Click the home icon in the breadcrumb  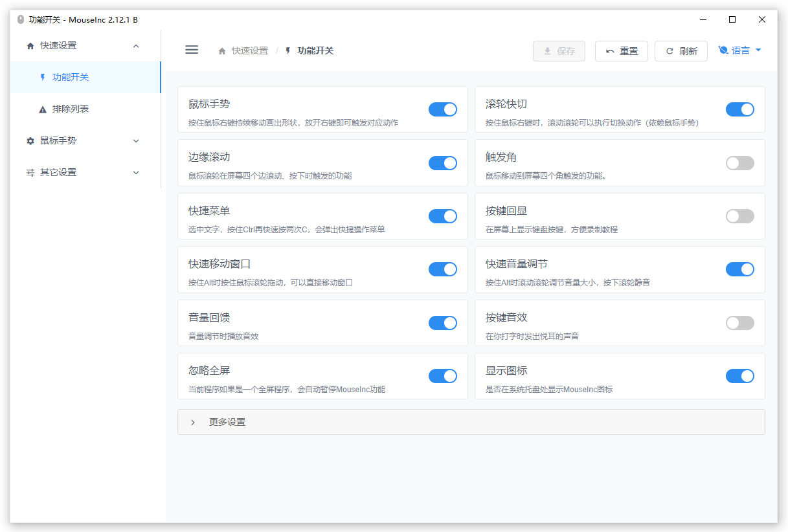pos(222,51)
